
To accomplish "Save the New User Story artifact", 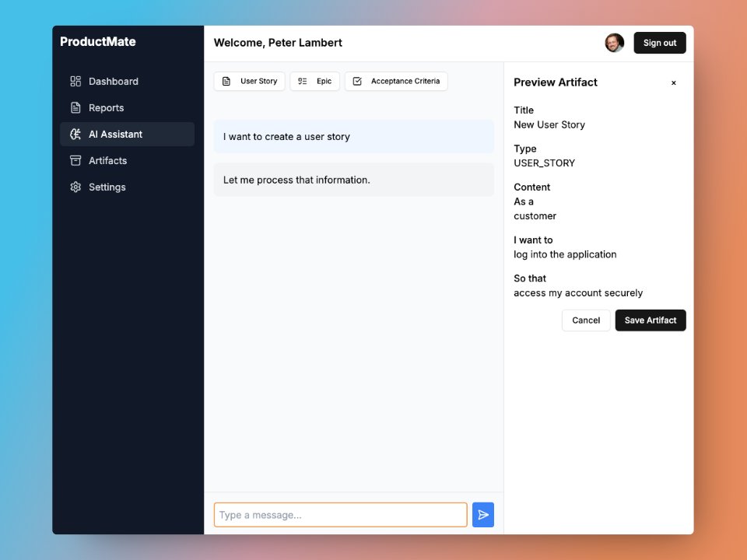I will click(x=651, y=320).
